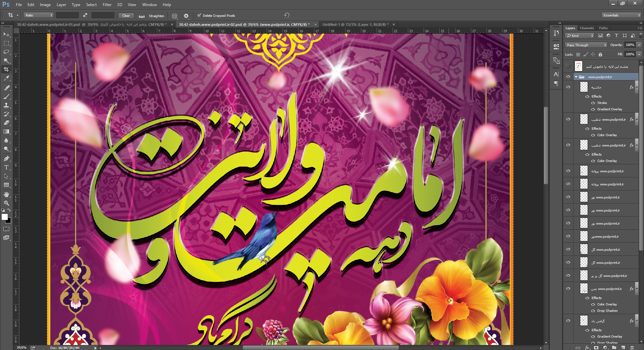
Task: Open the Filter menu
Action: click(x=107, y=5)
